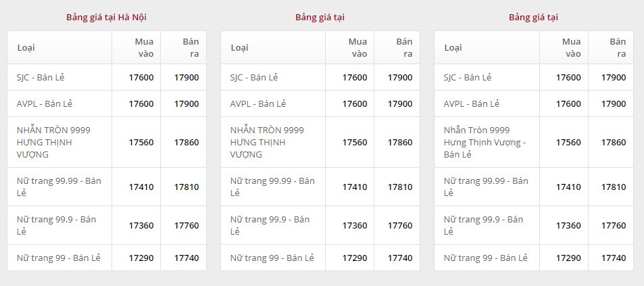
Task: Click the rightmost table's "Bảng giá tại" heading
Action: point(533,17)
